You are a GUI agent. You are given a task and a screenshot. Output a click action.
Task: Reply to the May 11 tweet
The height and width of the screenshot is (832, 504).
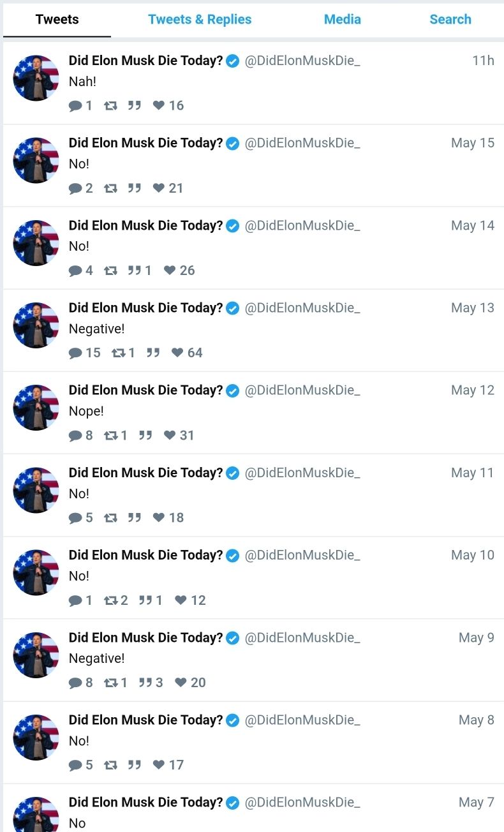coord(75,517)
